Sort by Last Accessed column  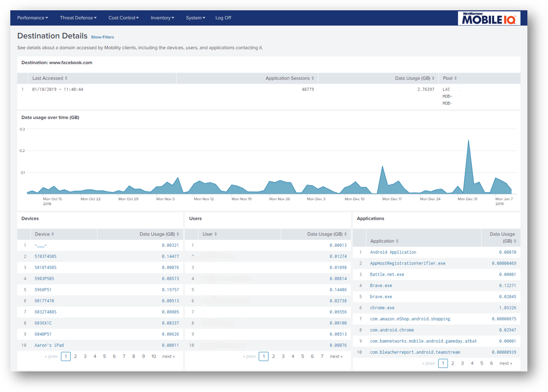(50, 78)
